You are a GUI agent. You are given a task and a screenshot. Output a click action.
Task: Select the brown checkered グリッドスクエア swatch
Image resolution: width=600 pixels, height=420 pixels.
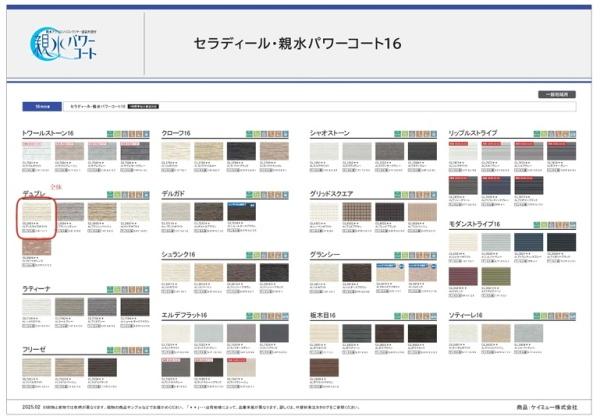(357, 212)
